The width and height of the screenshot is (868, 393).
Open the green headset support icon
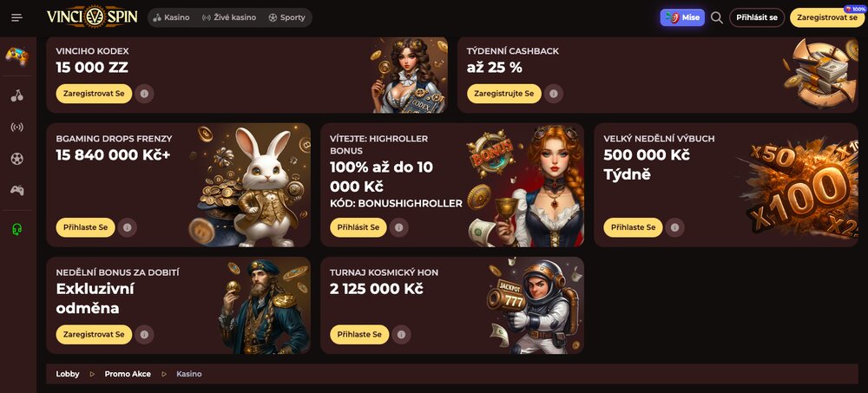pos(16,229)
